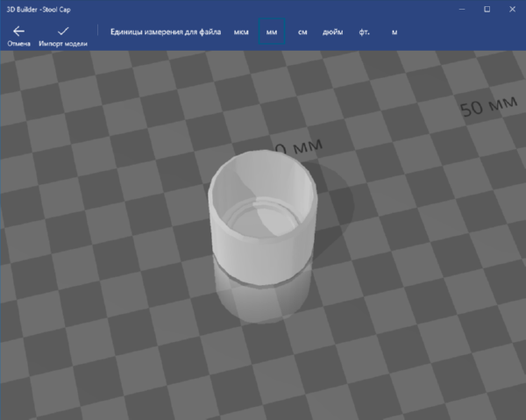This screenshot has width=526, height=420.
Task: Select the white stool cap model
Action: point(263,218)
